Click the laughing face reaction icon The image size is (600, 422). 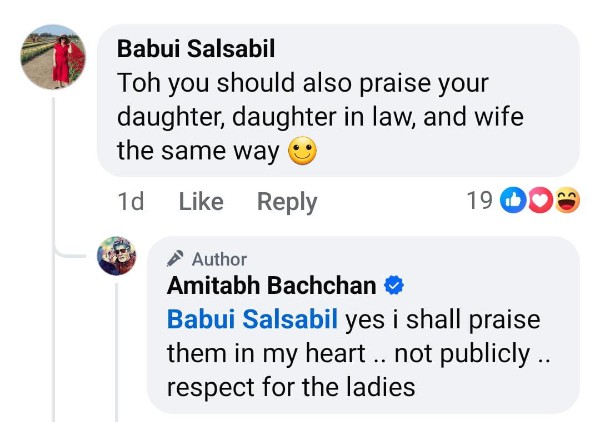pyautogui.click(x=566, y=201)
